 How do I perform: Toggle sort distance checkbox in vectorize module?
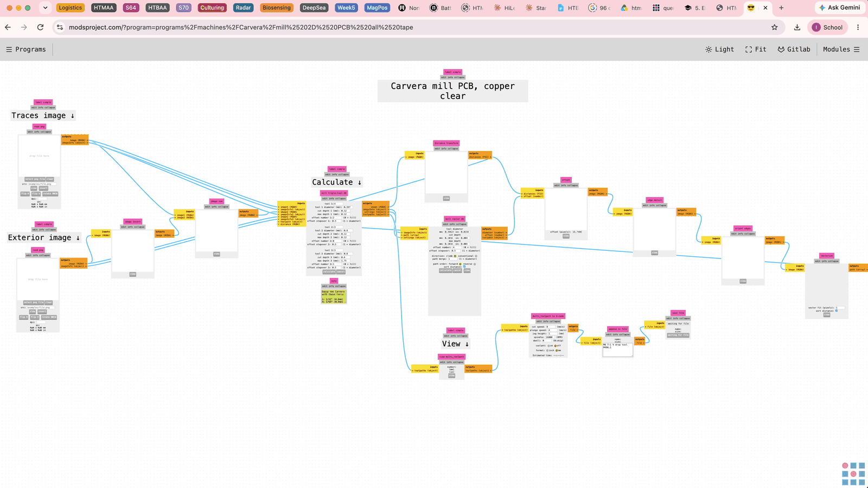pos(837,310)
